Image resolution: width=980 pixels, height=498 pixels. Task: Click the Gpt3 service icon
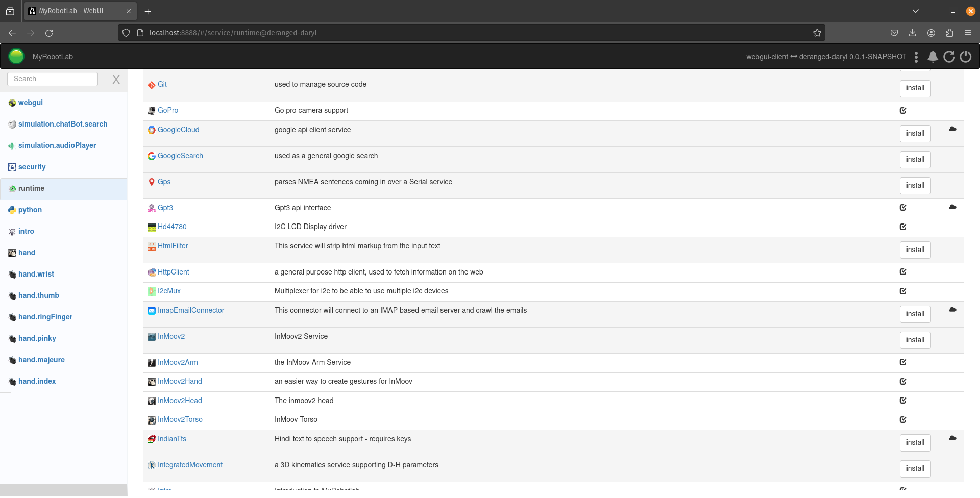pos(152,209)
